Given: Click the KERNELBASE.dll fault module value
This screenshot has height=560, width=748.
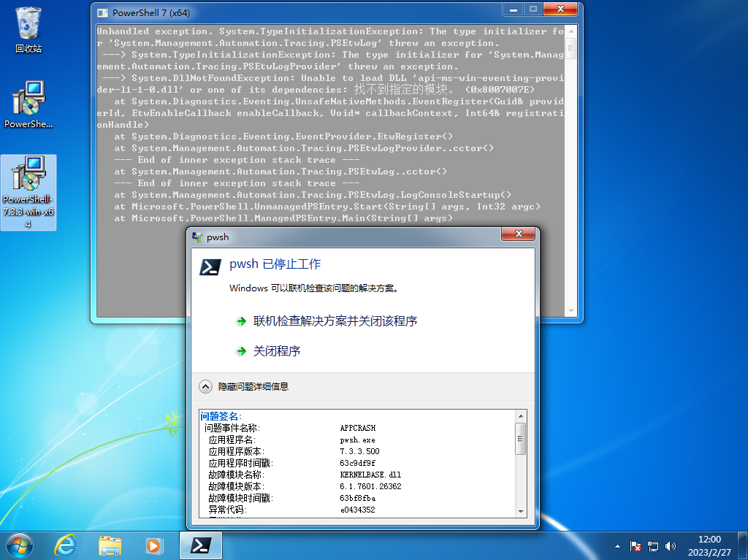Looking at the screenshot, I should (x=370, y=475).
